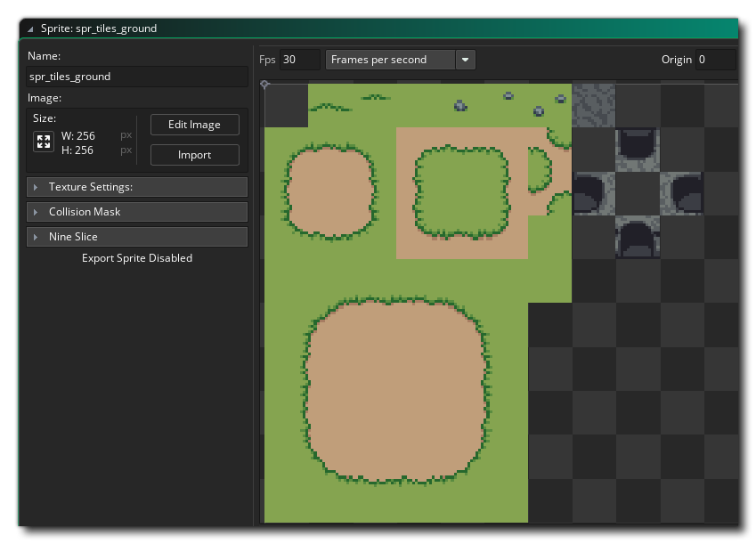Expand the Texture Settings section

(137, 187)
